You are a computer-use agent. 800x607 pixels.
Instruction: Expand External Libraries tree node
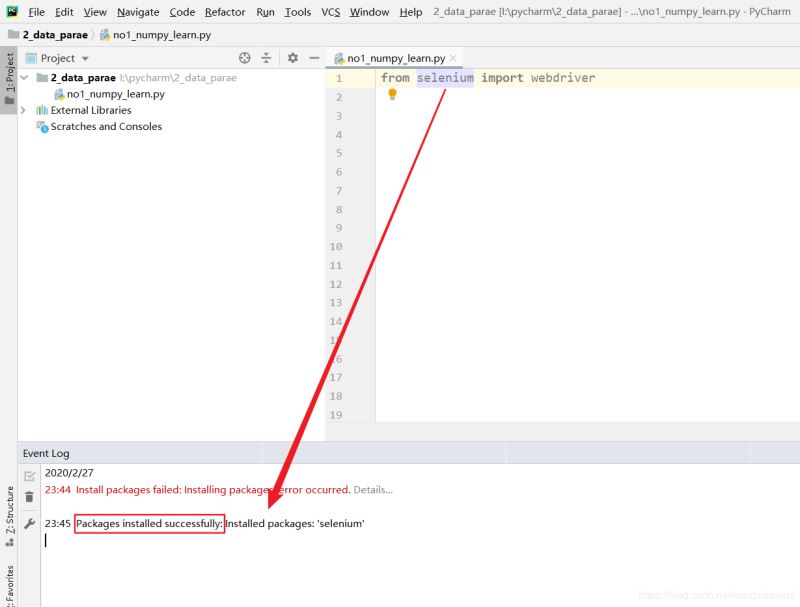pos(24,110)
